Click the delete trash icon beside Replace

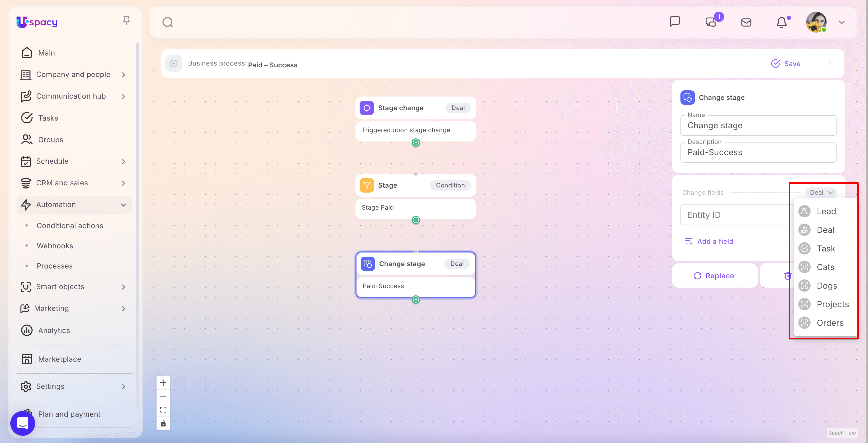[x=786, y=276]
